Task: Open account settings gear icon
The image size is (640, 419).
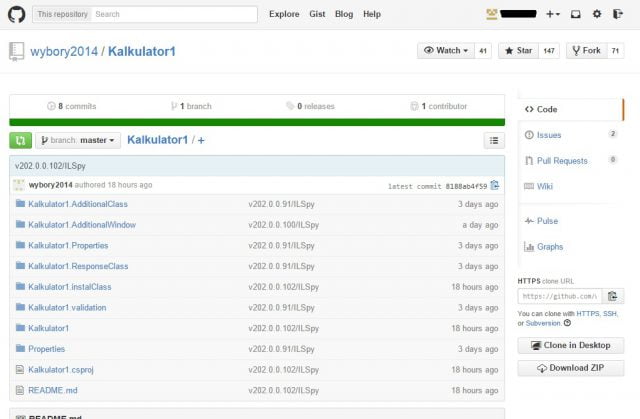Action: [597, 14]
